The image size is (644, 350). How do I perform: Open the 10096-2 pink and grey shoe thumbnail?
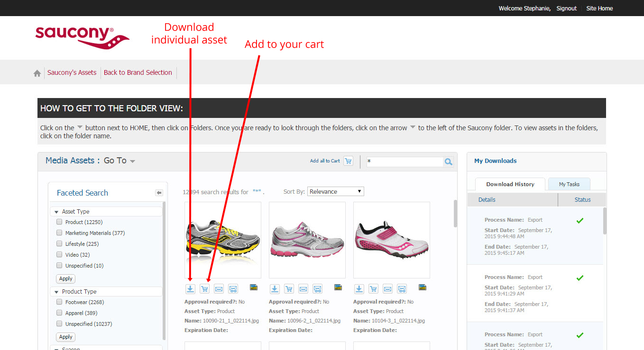(x=307, y=240)
